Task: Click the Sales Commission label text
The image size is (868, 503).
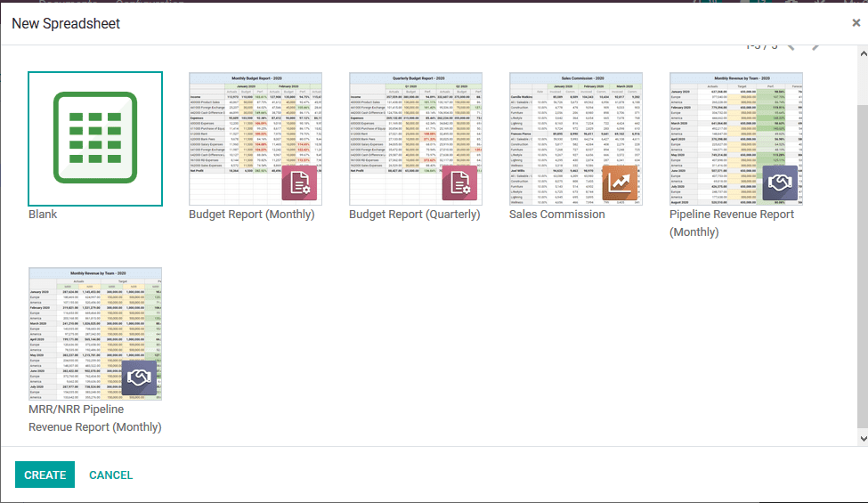Action: [557, 215]
